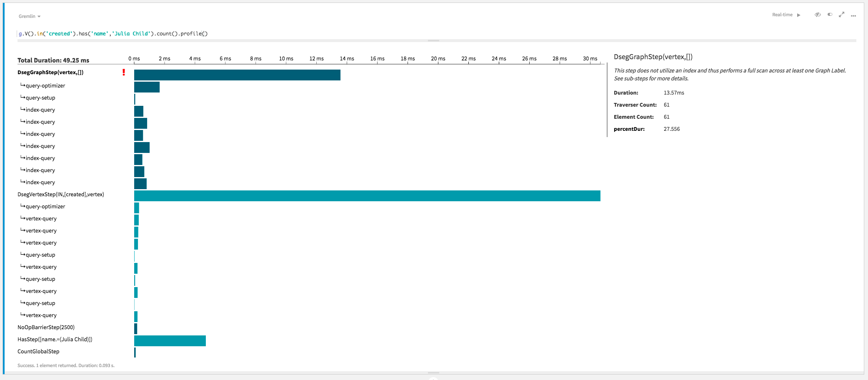Toggle visibility of query results
The image size is (868, 380).
pyautogui.click(x=818, y=15)
